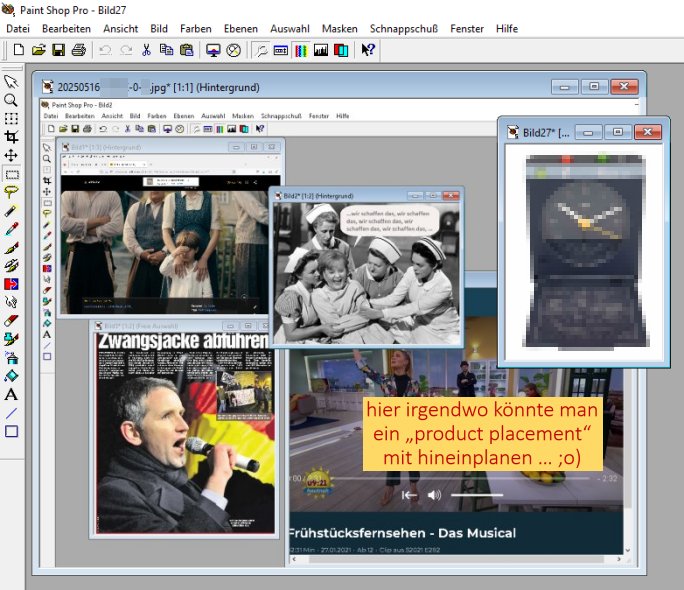Select the Zoom magnifier tool in tool palette
The image size is (684, 590).
[11, 100]
